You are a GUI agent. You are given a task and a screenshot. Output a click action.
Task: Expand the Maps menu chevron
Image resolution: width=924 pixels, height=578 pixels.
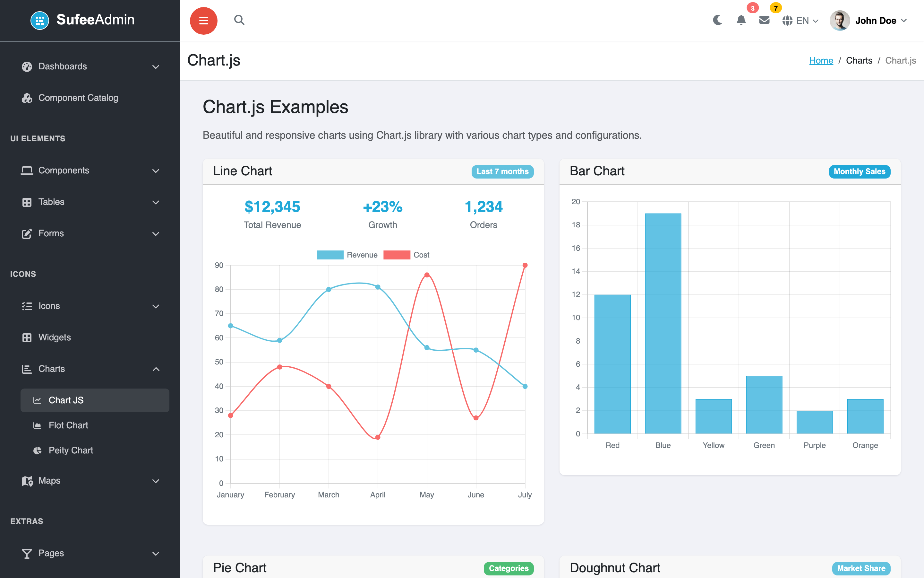156,481
